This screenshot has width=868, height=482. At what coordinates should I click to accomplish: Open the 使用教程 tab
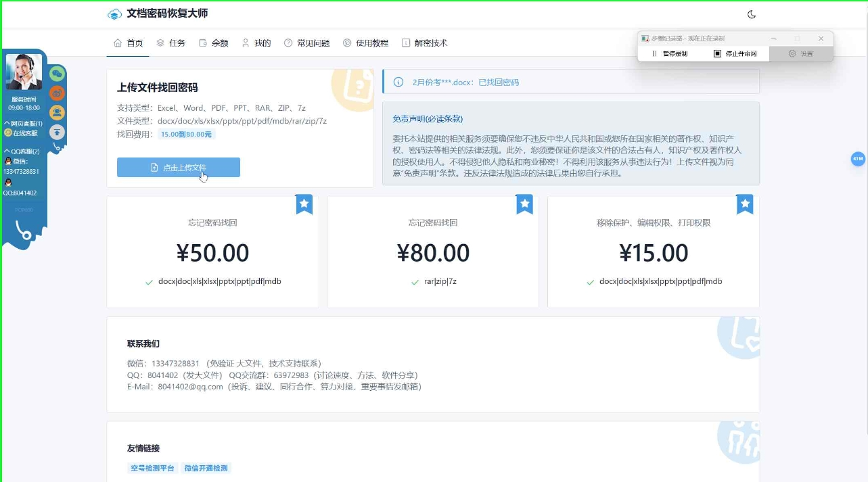(x=366, y=43)
